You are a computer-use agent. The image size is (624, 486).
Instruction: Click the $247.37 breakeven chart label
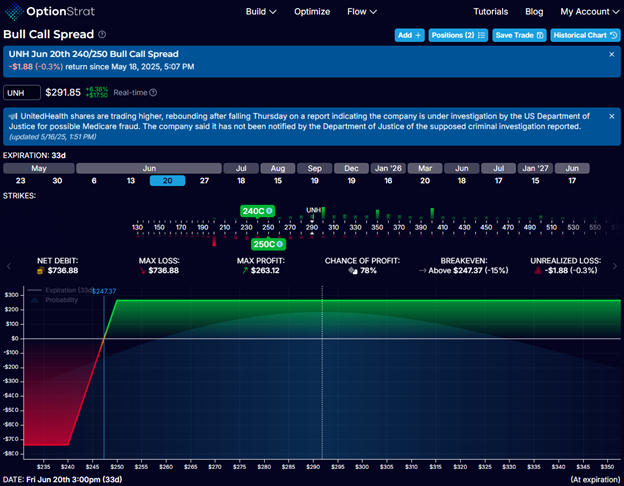pyautogui.click(x=104, y=291)
